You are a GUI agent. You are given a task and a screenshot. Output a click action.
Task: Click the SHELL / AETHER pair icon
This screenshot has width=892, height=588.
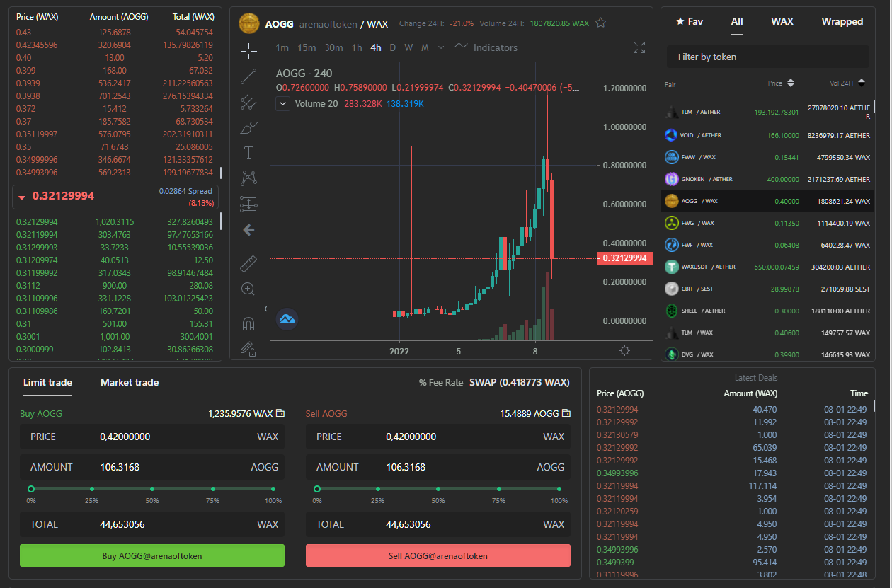click(x=671, y=311)
